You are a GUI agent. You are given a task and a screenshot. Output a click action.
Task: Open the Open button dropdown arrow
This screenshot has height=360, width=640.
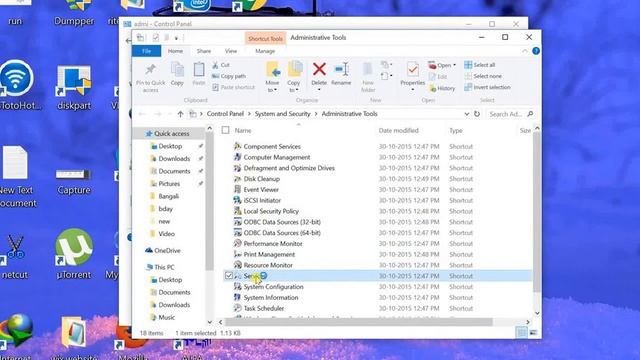[455, 65]
